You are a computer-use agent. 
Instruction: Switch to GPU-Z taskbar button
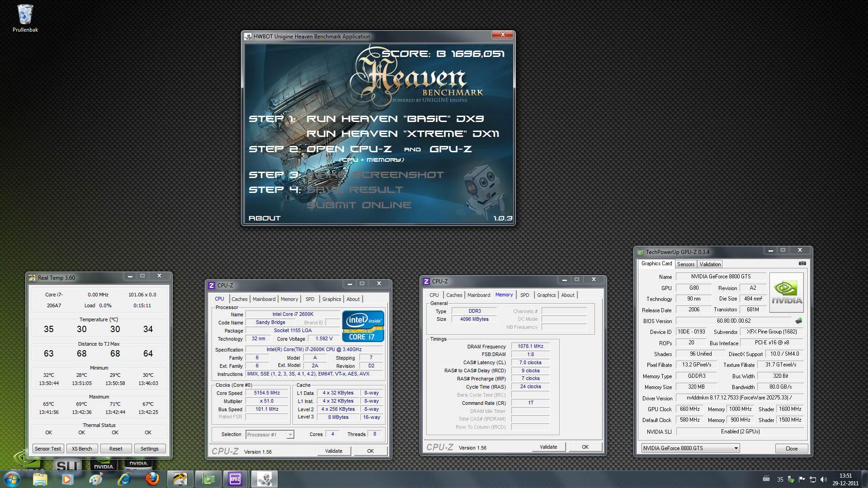pos(208,479)
